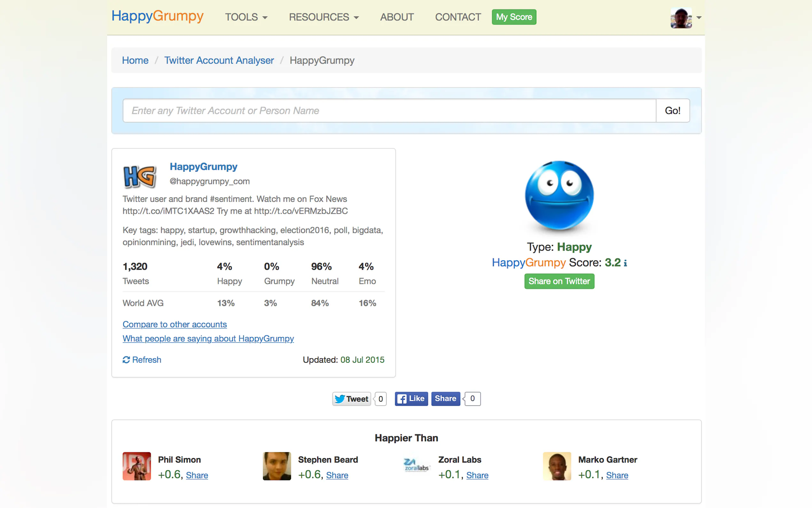Click the score info 'i' icon
This screenshot has height=508, width=812.
(x=625, y=263)
